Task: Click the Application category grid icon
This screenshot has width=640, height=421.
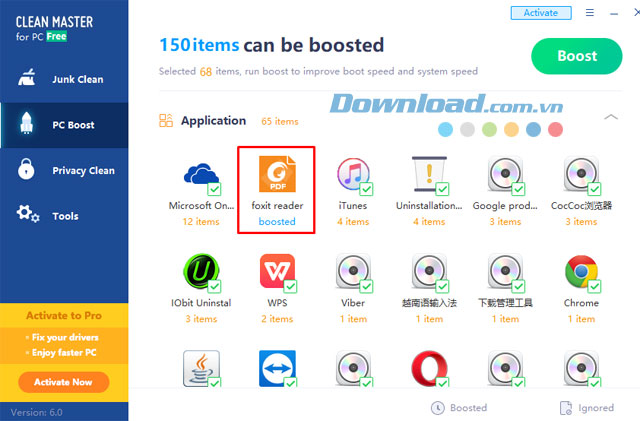Action: pyautogui.click(x=166, y=120)
